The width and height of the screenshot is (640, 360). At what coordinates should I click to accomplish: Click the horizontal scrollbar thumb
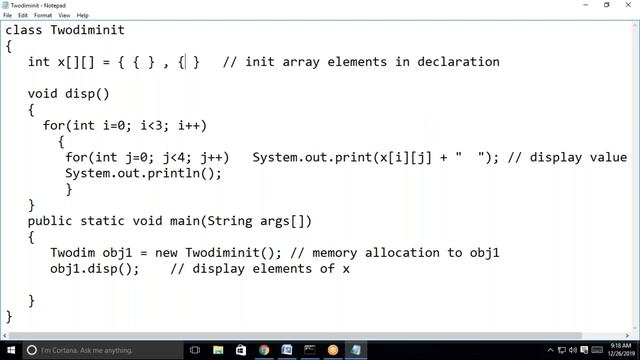click(x=295, y=336)
